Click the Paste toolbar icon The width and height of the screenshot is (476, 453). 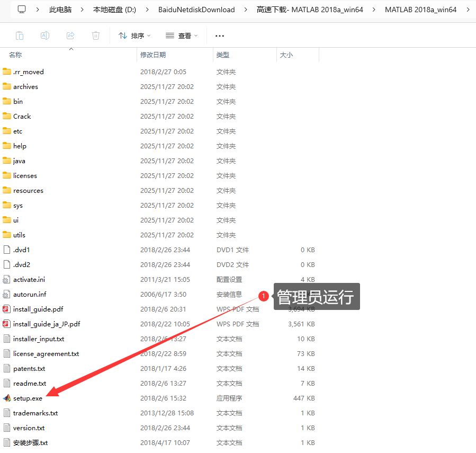point(20,35)
